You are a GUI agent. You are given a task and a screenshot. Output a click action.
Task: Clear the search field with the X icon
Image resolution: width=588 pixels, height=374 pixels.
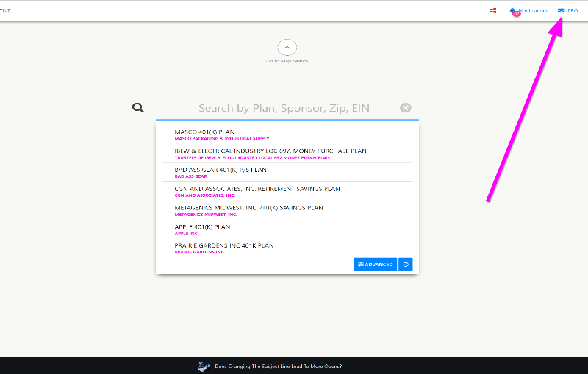coord(406,108)
